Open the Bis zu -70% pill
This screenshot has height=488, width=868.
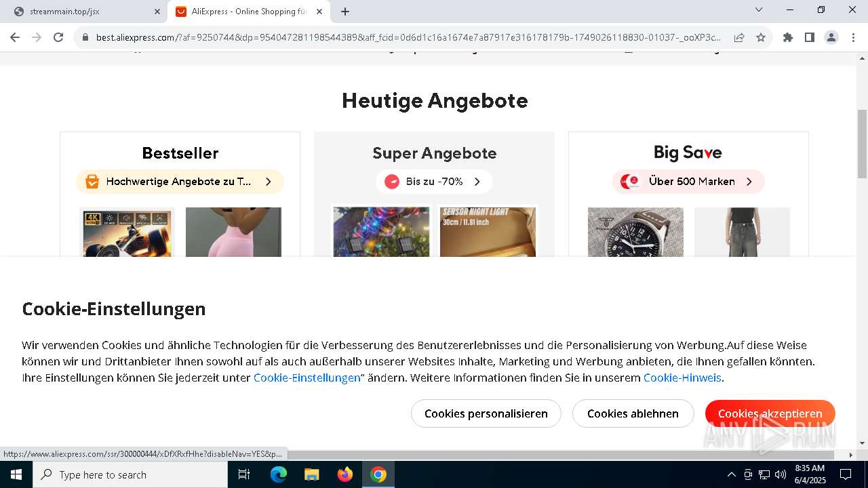pos(434,182)
